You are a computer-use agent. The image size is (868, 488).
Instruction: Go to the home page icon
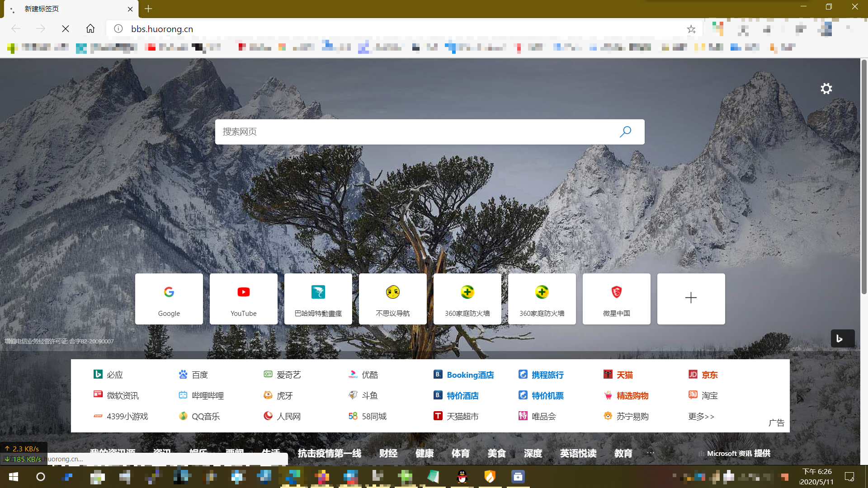pyautogui.click(x=90, y=29)
